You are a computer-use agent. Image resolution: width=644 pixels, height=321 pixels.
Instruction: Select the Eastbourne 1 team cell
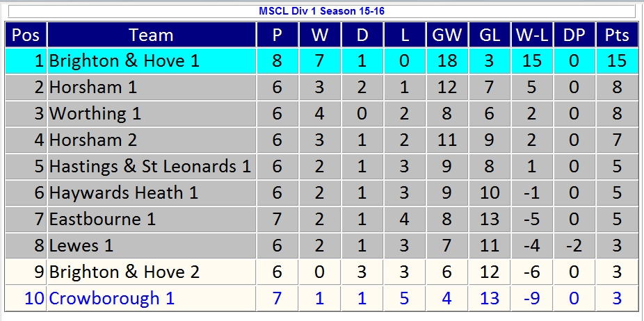102,219
